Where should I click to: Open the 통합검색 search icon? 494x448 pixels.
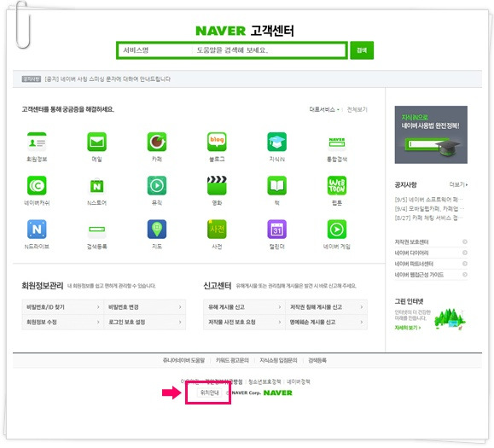click(x=337, y=143)
